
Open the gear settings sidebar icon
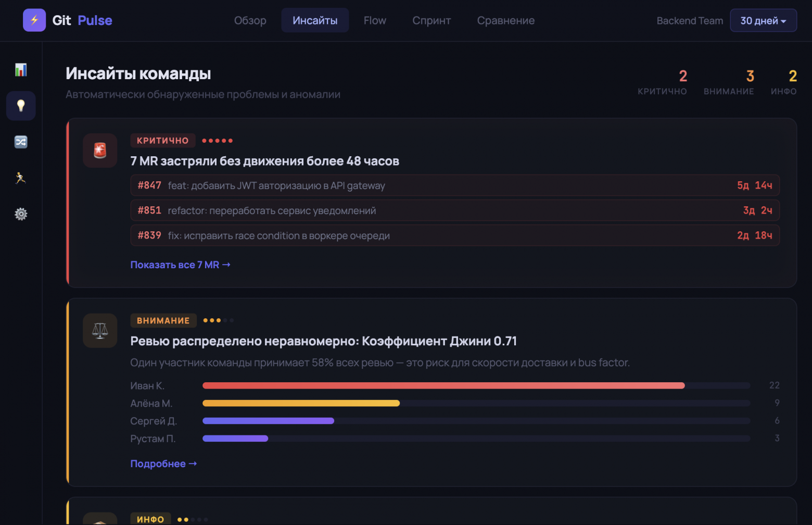(x=21, y=214)
